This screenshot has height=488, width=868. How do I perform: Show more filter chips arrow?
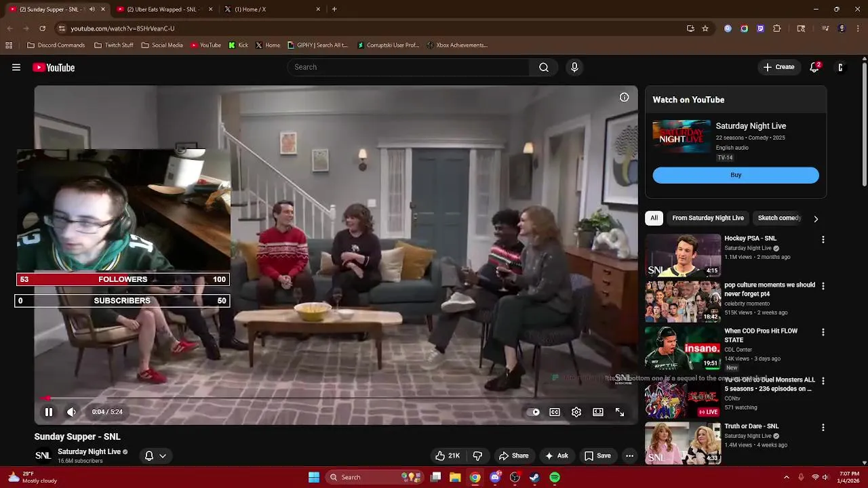816,218
